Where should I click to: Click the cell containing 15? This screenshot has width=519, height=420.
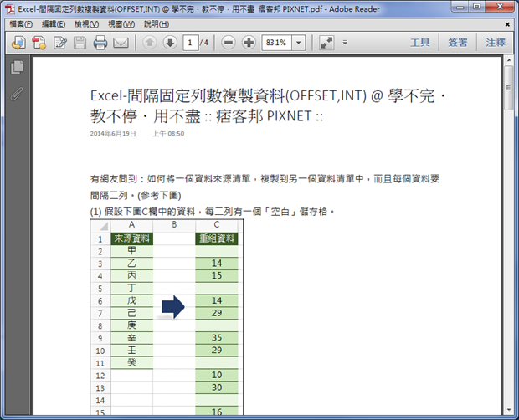pos(217,275)
